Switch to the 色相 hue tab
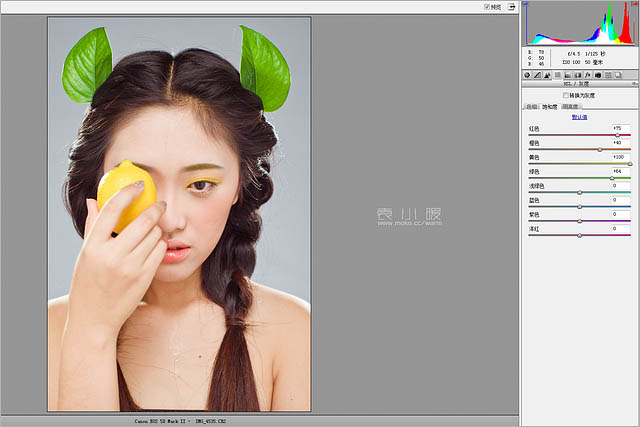 tap(532, 105)
